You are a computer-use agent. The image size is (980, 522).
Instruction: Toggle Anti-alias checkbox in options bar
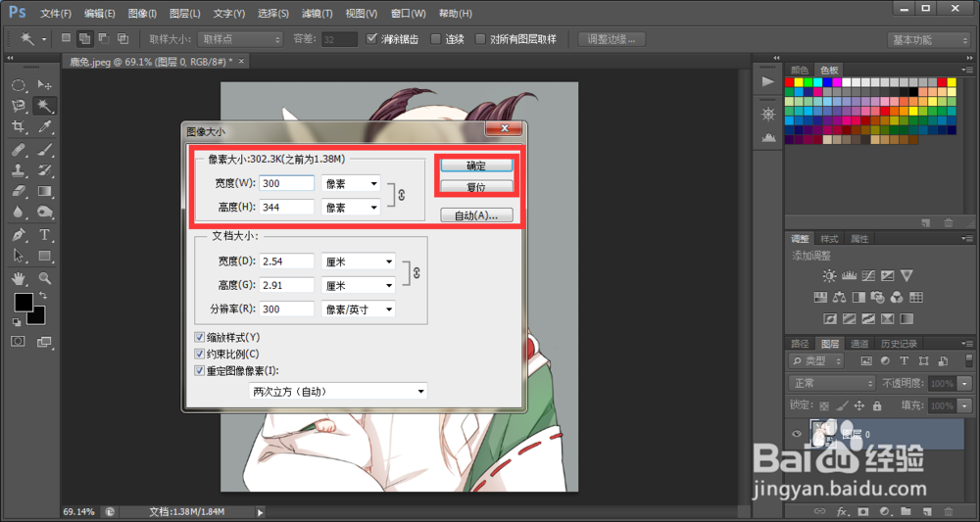371,39
